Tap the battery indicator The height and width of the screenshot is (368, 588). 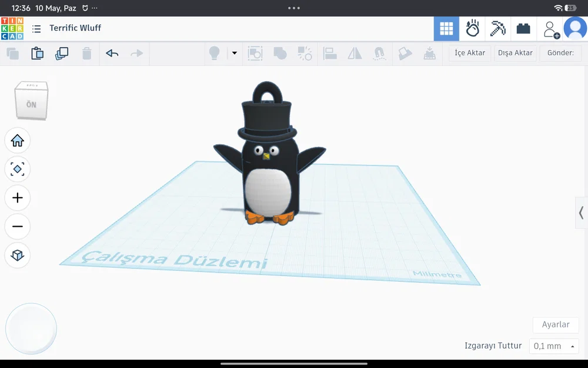[x=571, y=8]
